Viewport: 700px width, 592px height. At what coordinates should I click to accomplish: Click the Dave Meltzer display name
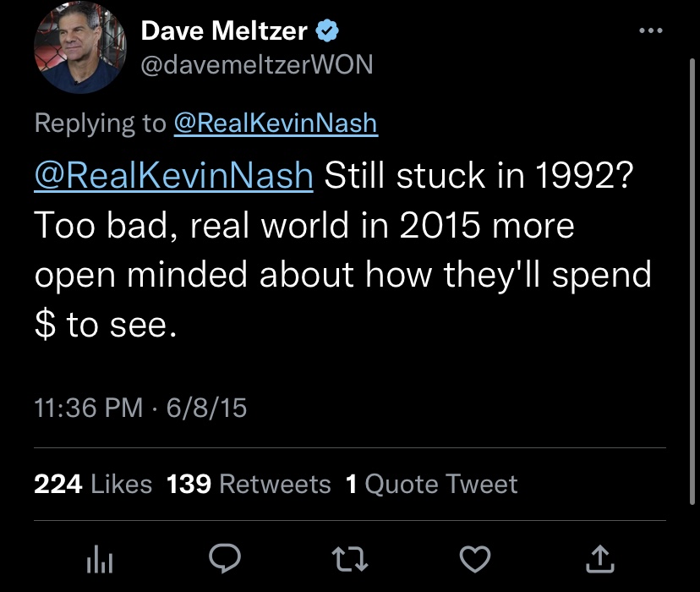224,30
